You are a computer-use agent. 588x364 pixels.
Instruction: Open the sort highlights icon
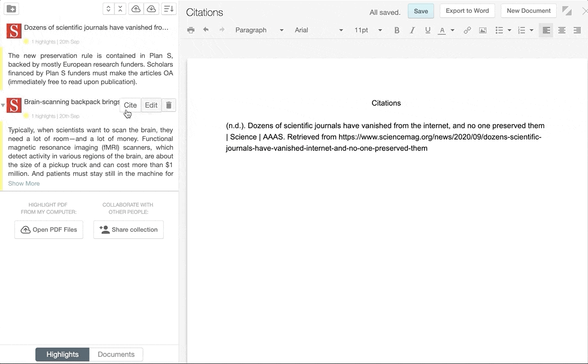coord(168,9)
